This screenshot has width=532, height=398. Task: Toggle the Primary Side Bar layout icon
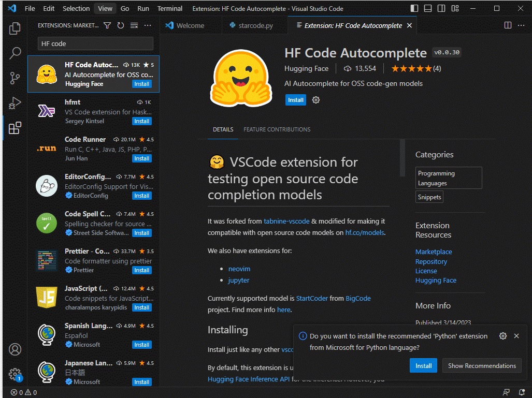pos(414,8)
